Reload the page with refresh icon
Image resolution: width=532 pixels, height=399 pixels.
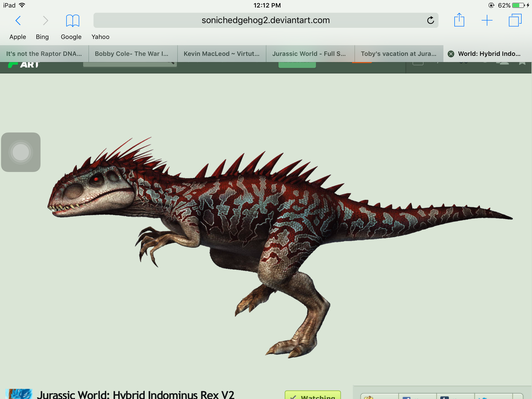(430, 20)
